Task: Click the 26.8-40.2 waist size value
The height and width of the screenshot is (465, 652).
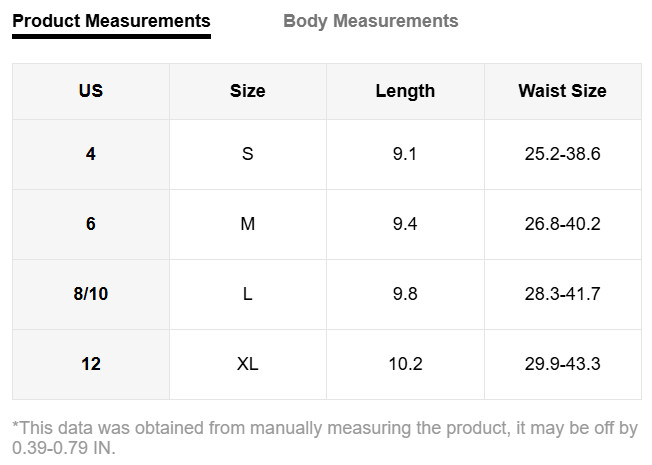Action: 563,224
